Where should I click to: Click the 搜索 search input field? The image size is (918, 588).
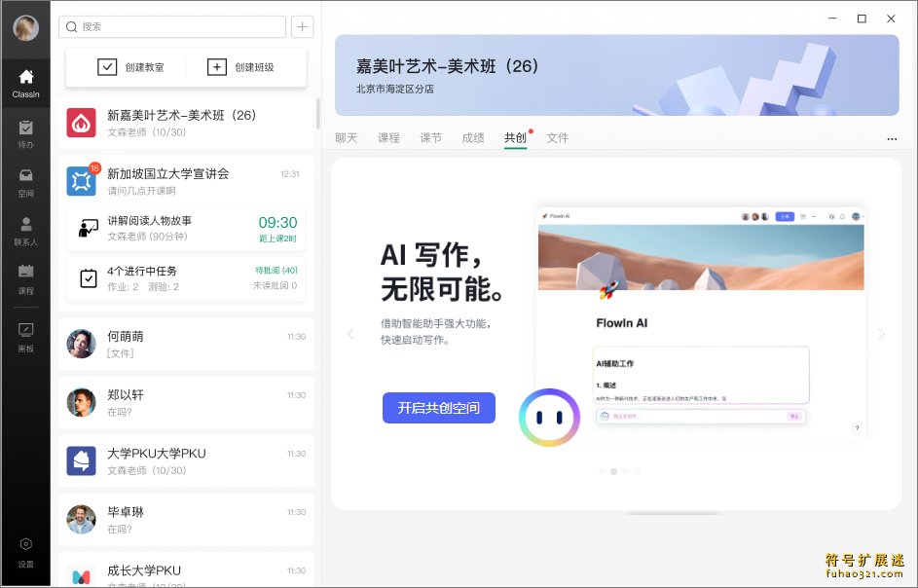[172, 27]
